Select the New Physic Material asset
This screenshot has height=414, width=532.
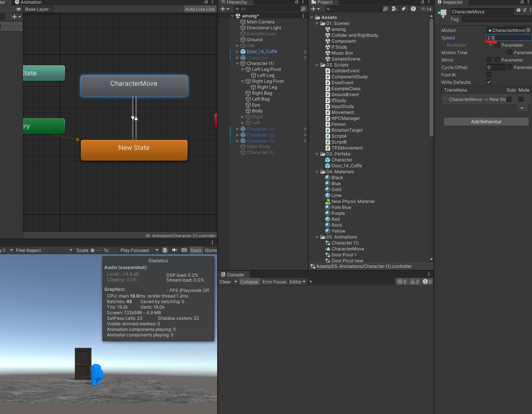(353, 201)
